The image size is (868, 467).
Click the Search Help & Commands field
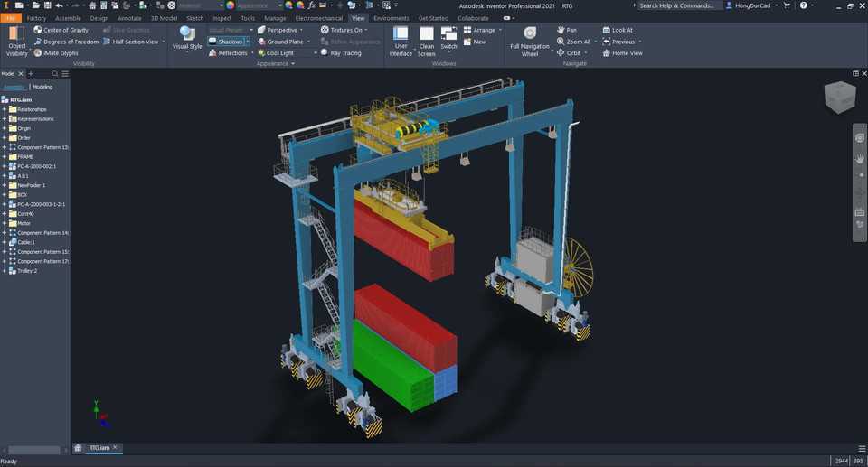coord(680,5)
